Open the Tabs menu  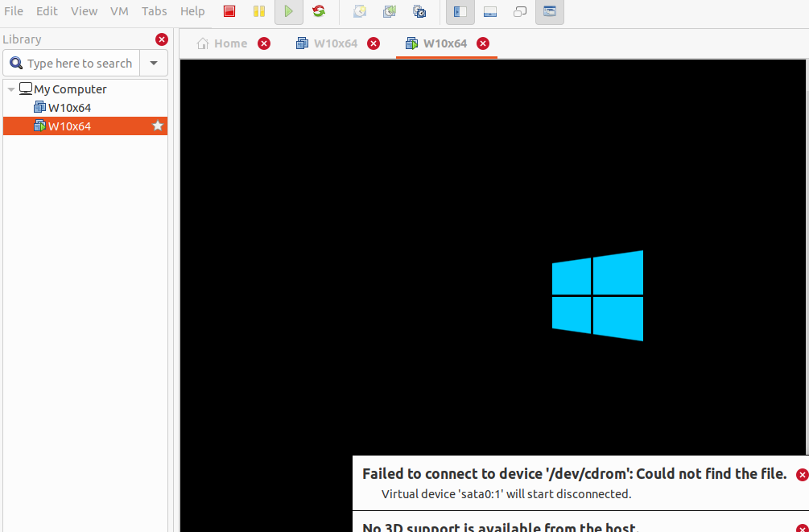(x=155, y=11)
